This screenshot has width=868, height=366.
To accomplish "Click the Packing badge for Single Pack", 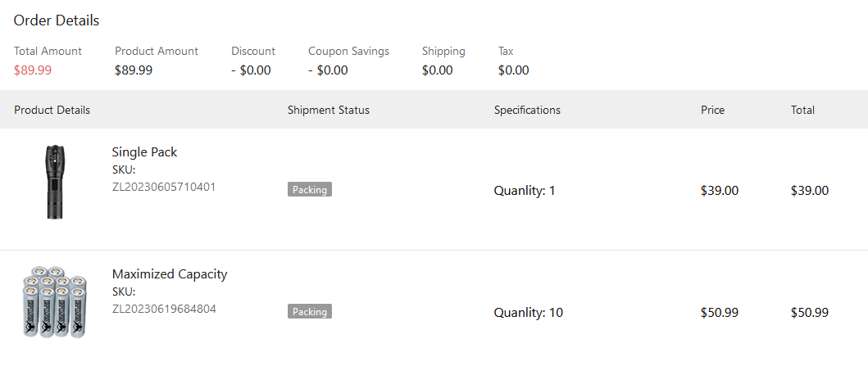I will (x=310, y=190).
